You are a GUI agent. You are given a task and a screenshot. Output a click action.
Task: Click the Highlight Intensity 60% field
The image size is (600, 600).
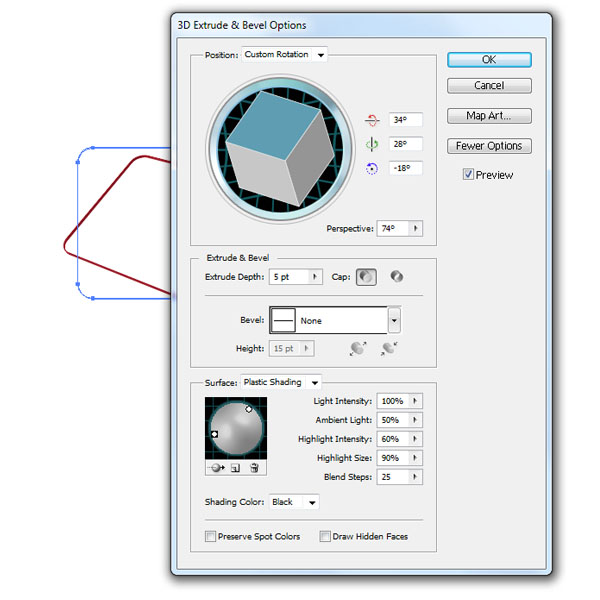(393, 439)
